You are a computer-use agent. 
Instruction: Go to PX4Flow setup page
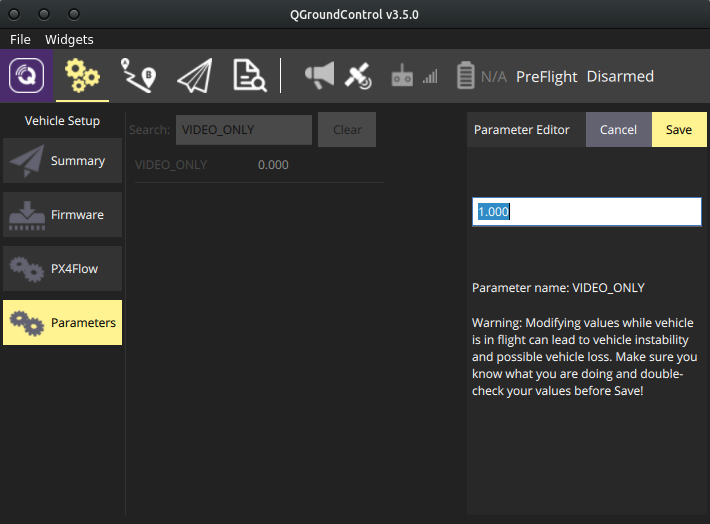pyautogui.click(x=62, y=269)
